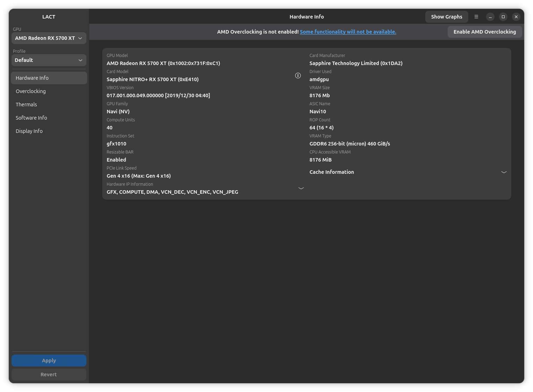Click the Compute Units value 40
Screen dimensions: 533x392
pyautogui.click(x=109, y=128)
